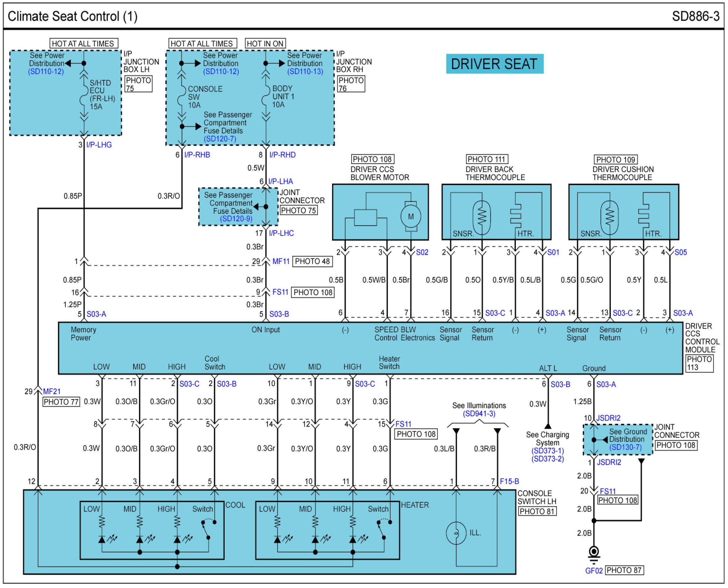Click the SD110-13 power distribution link

305,72
